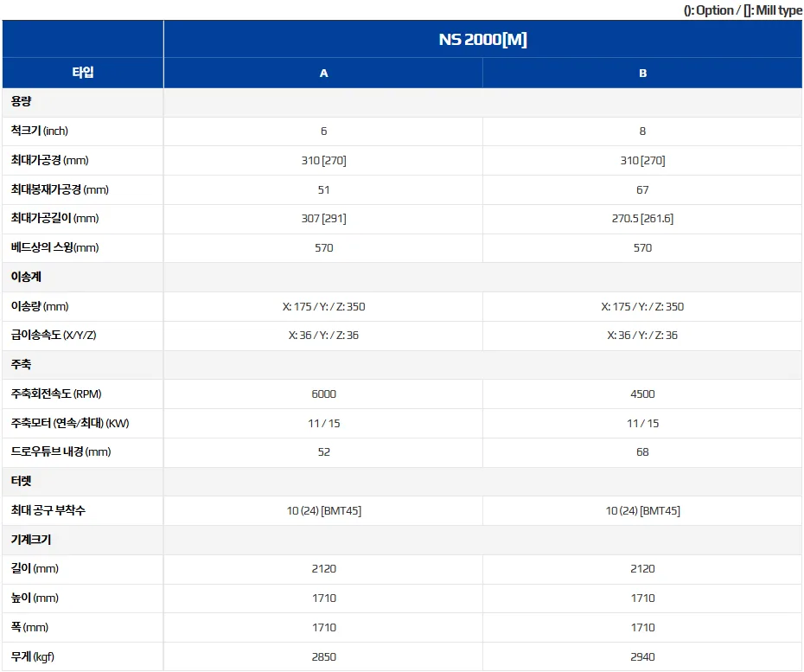Click draw tube value 68
Viewport: 804px width, 672px height.
642,452
